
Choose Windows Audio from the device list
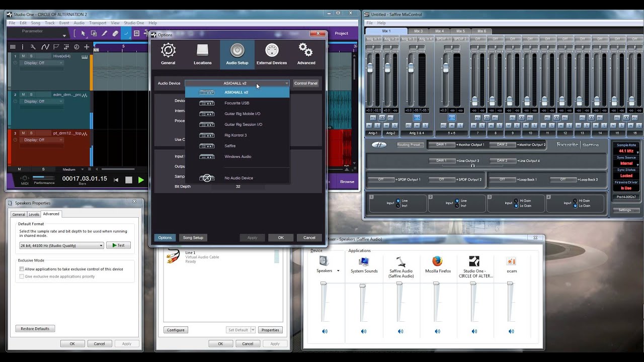(x=237, y=156)
